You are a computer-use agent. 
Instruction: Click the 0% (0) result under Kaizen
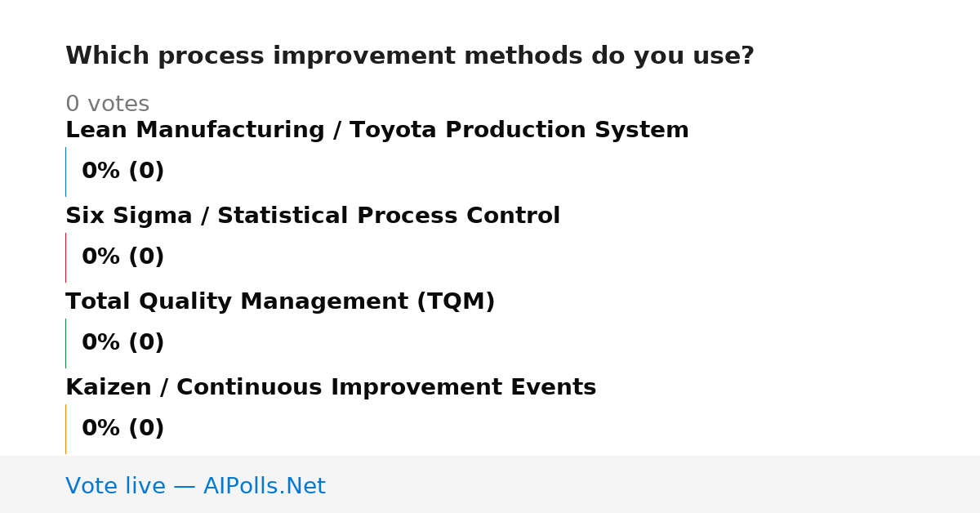123,429
